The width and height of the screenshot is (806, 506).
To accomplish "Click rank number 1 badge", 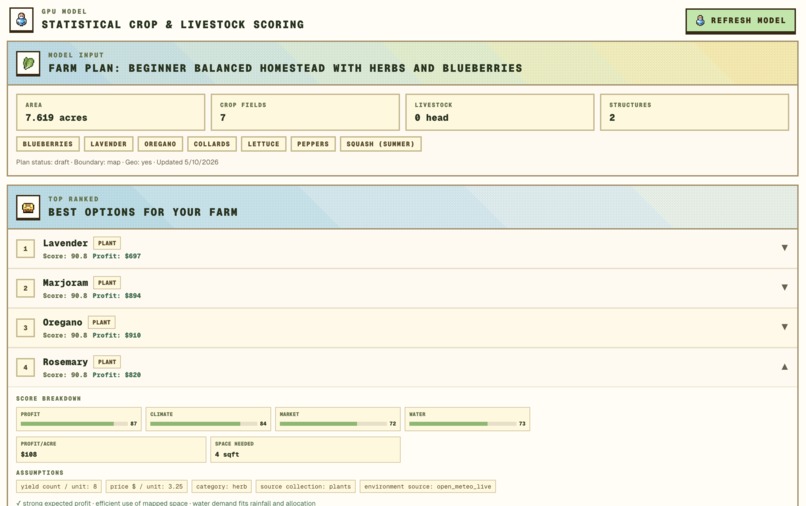I will 26,249.
